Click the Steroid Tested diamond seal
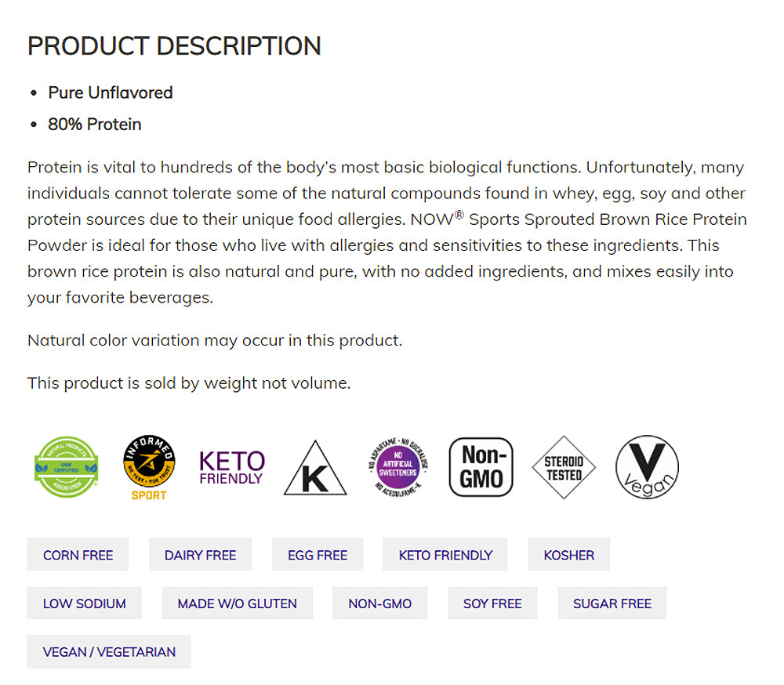Image resolution: width=784 pixels, height=685 pixels. pyautogui.click(x=563, y=466)
